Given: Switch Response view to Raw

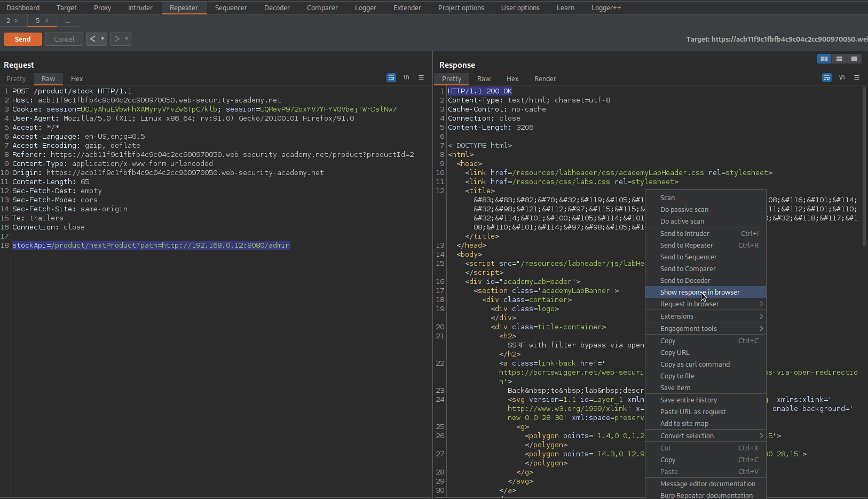Looking at the screenshot, I should (x=484, y=78).
